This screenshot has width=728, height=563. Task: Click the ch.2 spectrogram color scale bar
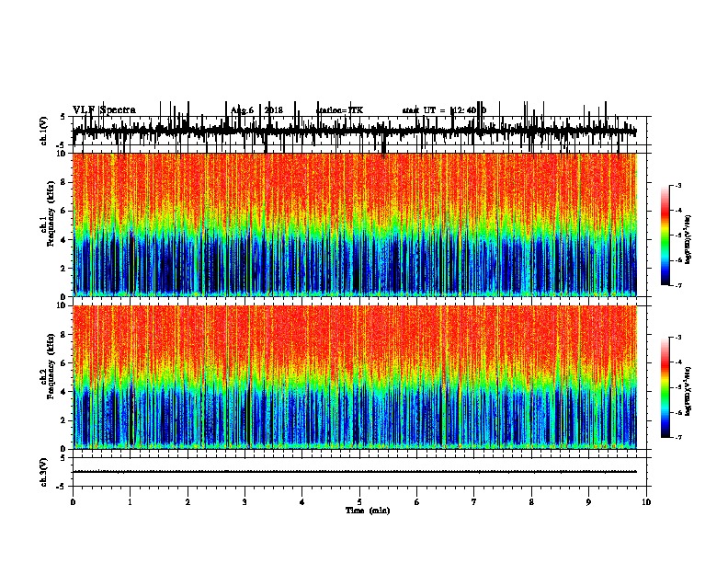(665, 387)
